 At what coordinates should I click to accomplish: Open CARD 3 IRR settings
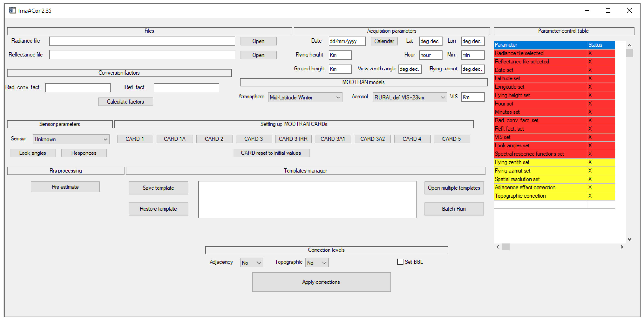click(x=293, y=139)
